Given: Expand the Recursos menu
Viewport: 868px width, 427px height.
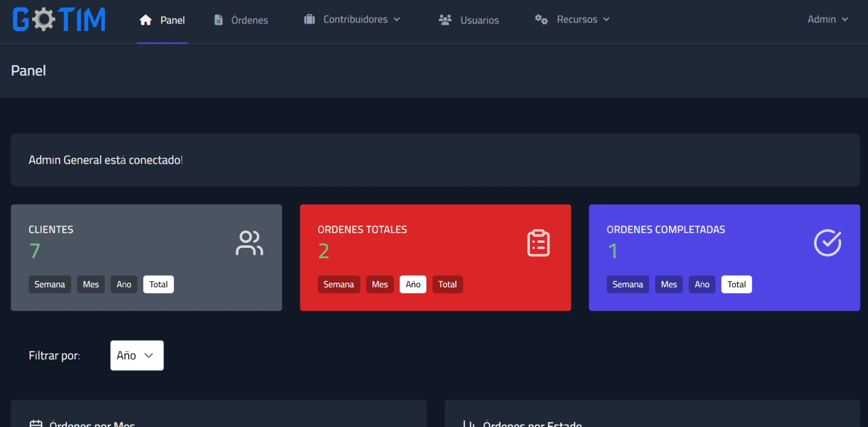Looking at the screenshot, I should (577, 20).
